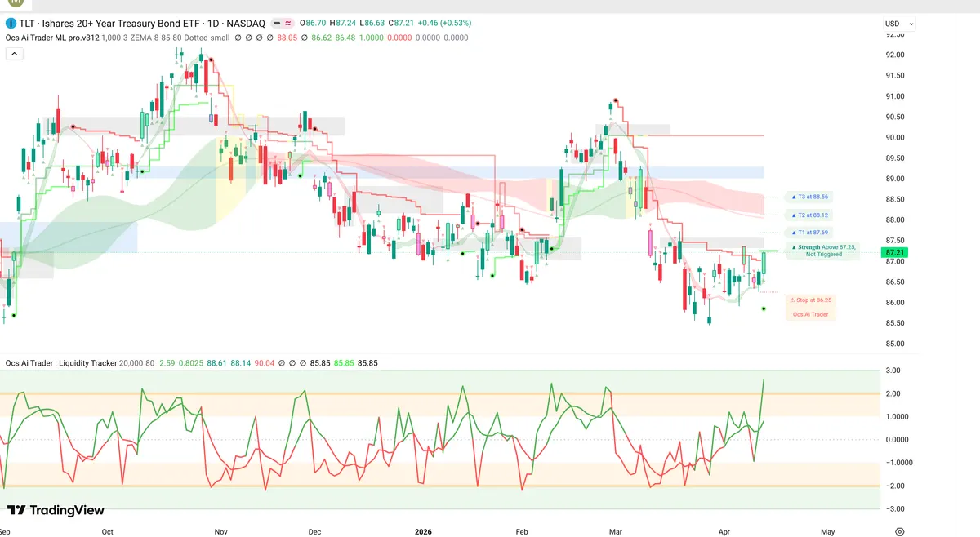980x537 pixels.
Task: Click the market status pill icons beside NASDAQ
Action: [282, 24]
